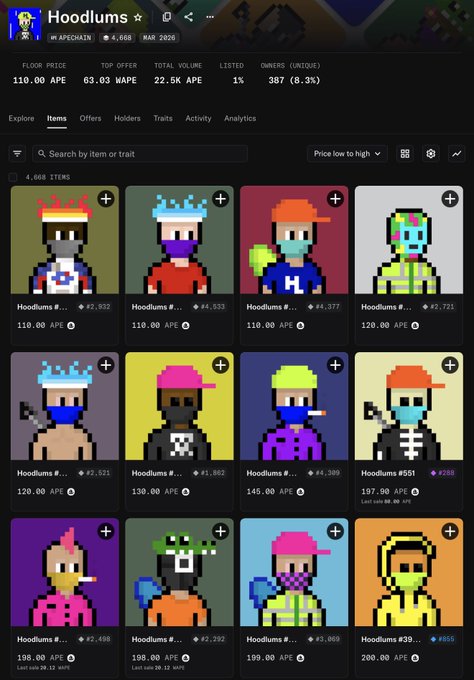Click the 200.00 APE price
This screenshot has height=680, width=474.
click(x=384, y=657)
